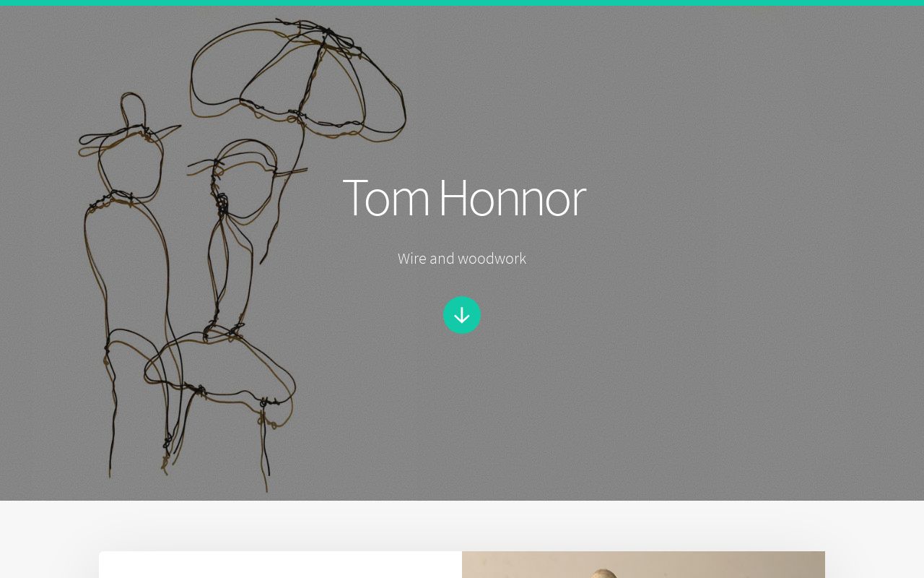Select the "Tom Honnor" heading text
Viewport: 924px width, 578px height.
click(463, 197)
